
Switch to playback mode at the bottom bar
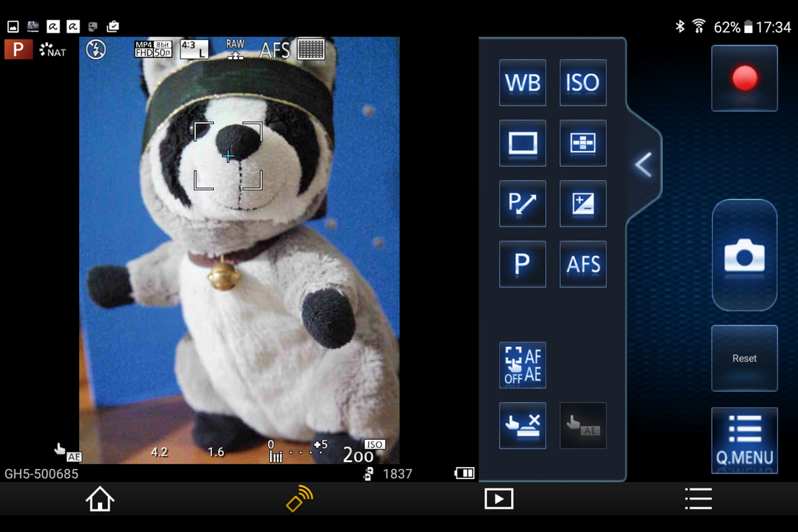498,498
